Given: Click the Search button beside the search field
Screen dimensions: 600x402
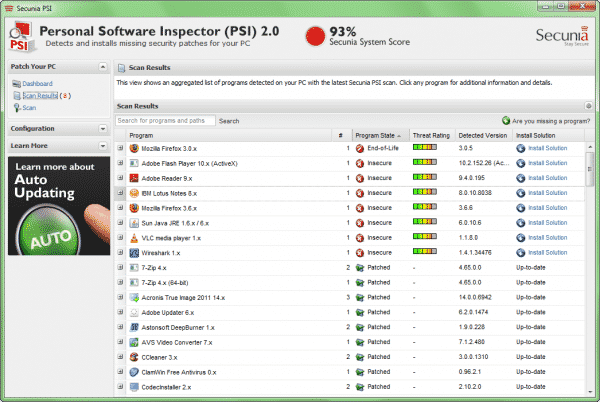Looking at the screenshot, I should (229, 121).
